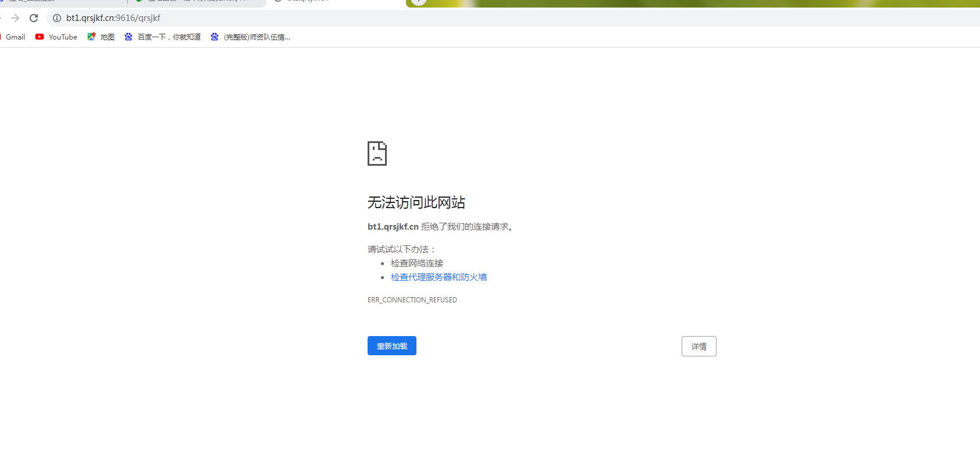Screen dimensions: 980x457
Task: Open the YouTube bookmark icon
Action: tap(40, 37)
